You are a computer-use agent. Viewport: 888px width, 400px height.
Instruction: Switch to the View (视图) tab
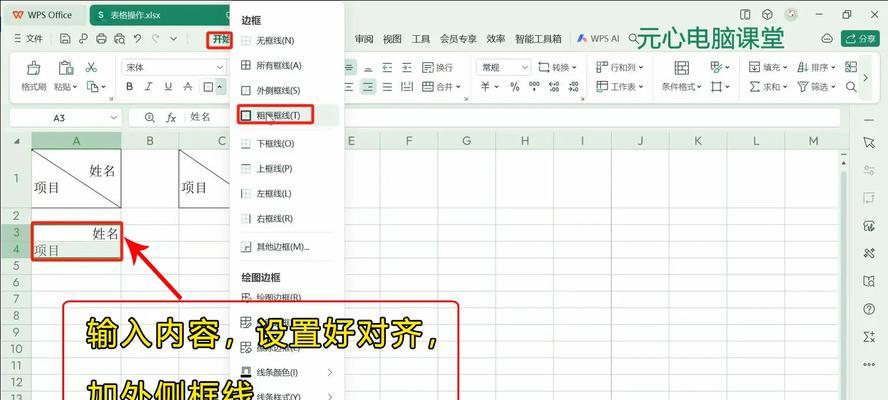tap(392, 39)
